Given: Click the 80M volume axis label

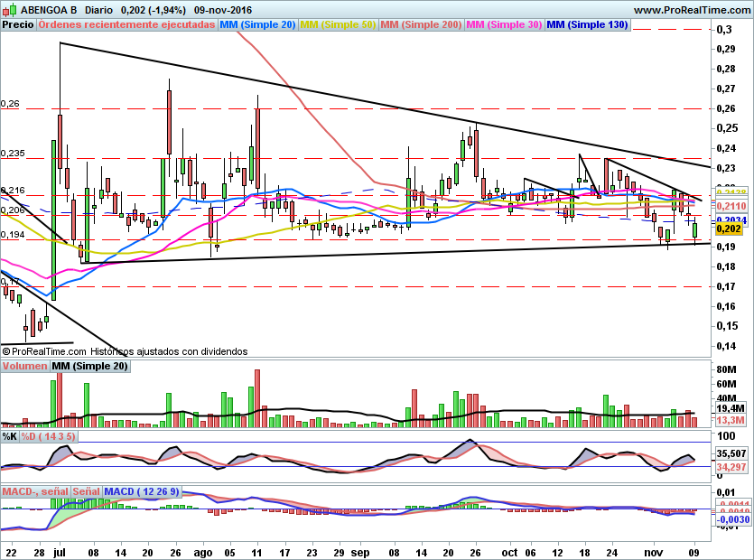Looking at the screenshot, I should (x=726, y=370).
